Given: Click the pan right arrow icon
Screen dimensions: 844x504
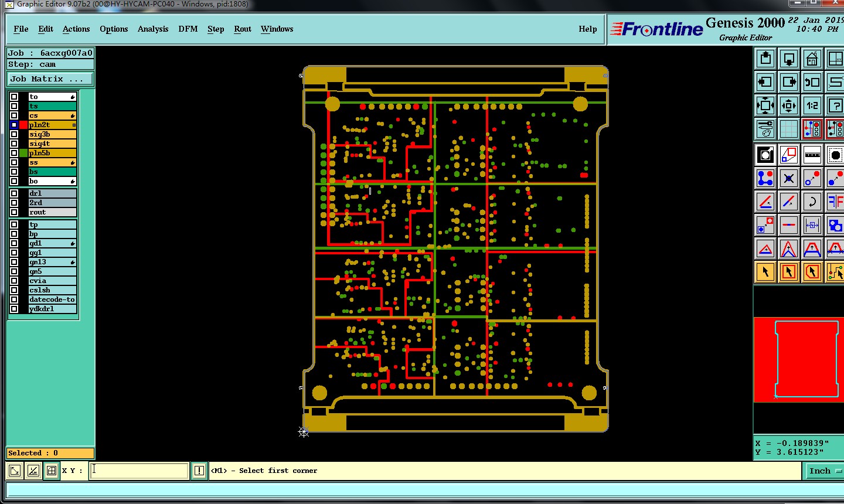Looking at the screenshot, I should pos(789,82).
